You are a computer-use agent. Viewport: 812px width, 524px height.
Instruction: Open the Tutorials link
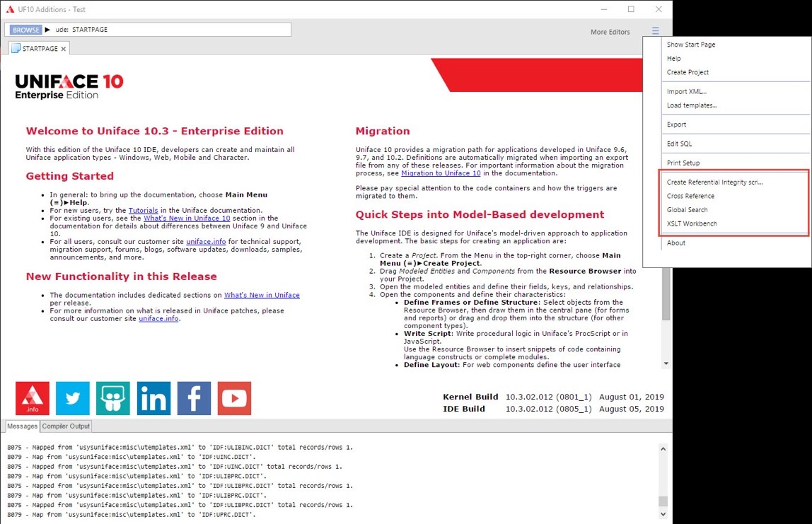(x=142, y=210)
